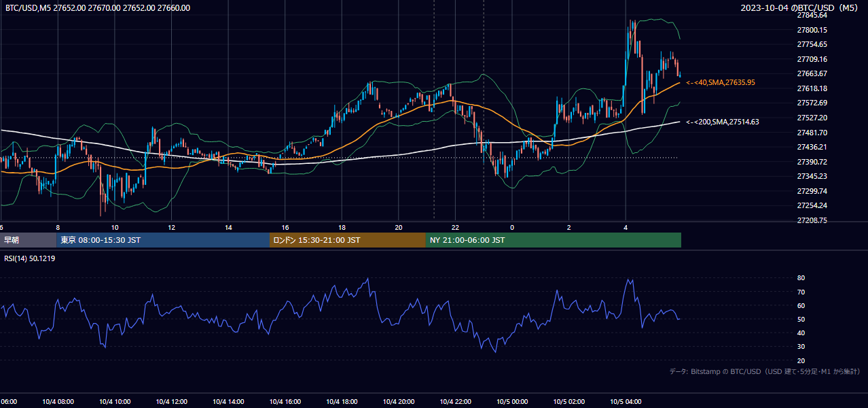Click the 10/4 12:00 bottom time label
Screen dimensions: 868x408
click(x=171, y=402)
